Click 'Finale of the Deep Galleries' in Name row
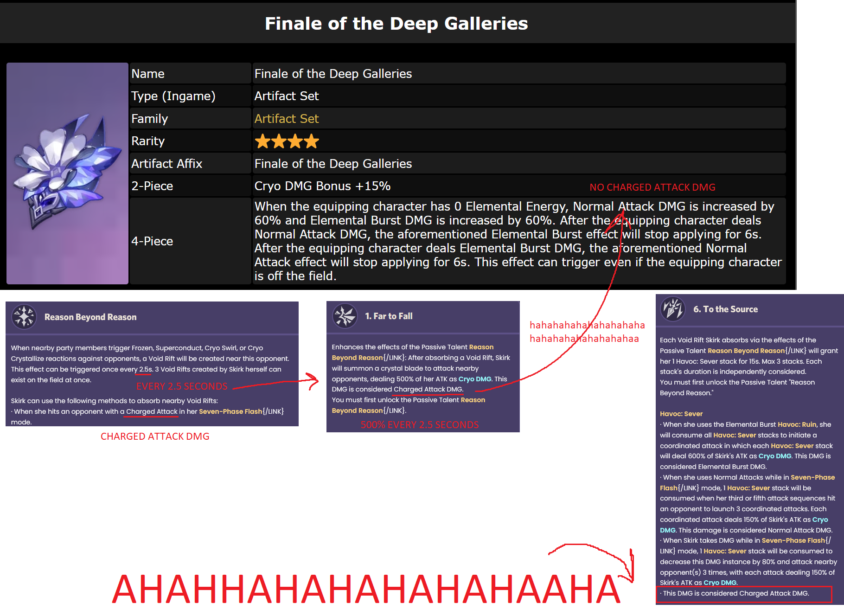The image size is (844, 616). coord(333,74)
